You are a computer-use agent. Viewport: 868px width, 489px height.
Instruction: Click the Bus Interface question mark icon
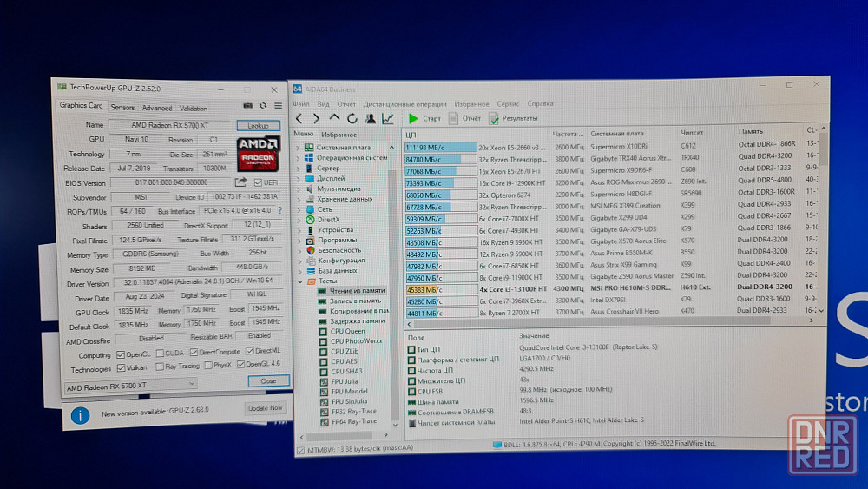tap(280, 210)
